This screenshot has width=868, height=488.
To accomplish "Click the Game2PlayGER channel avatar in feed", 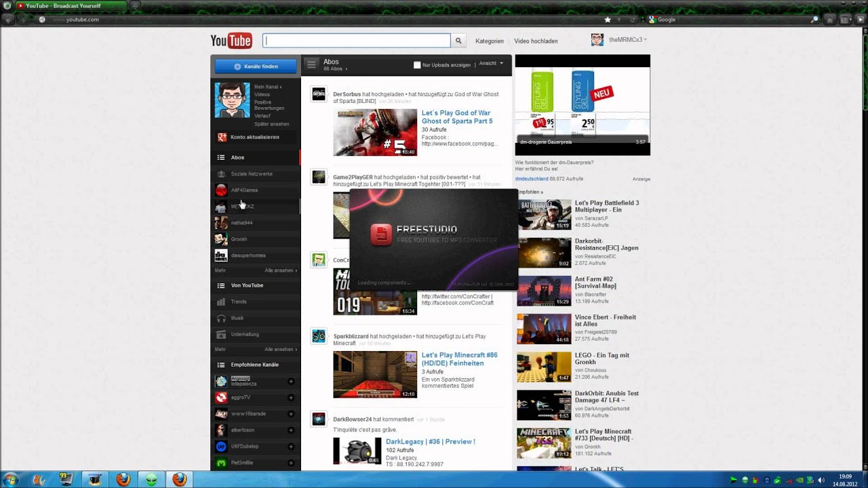I will [x=319, y=177].
